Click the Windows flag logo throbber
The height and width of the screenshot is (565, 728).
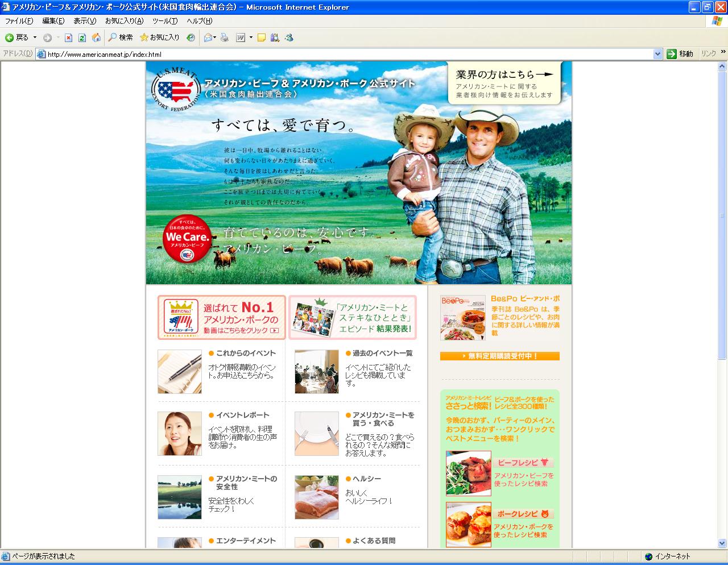[x=717, y=21]
